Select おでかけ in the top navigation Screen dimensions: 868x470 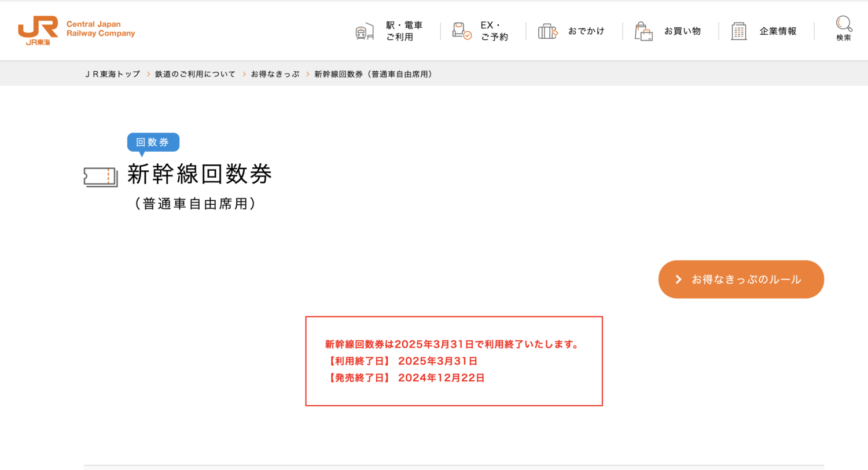pyautogui.click(x=586, y=31)
